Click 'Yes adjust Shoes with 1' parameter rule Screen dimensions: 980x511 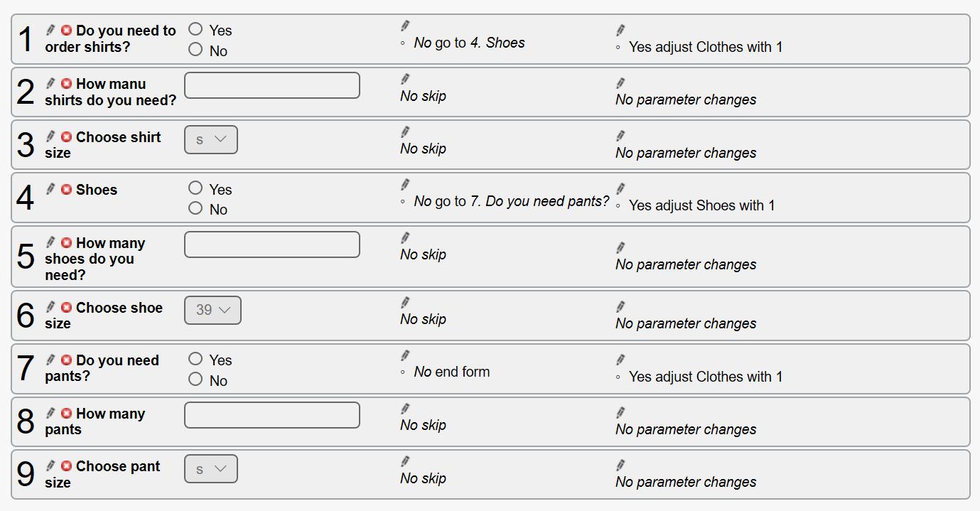(x=701, y=205)
